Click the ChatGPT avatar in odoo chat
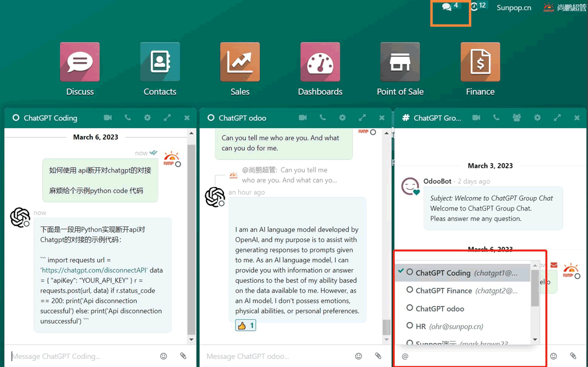The width and height of the screenshot is (588, 367). tap(215, 197)
